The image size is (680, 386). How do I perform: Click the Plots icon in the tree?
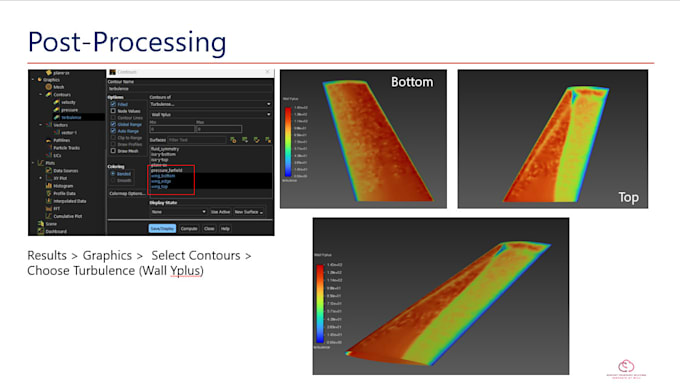click(40, 163)
